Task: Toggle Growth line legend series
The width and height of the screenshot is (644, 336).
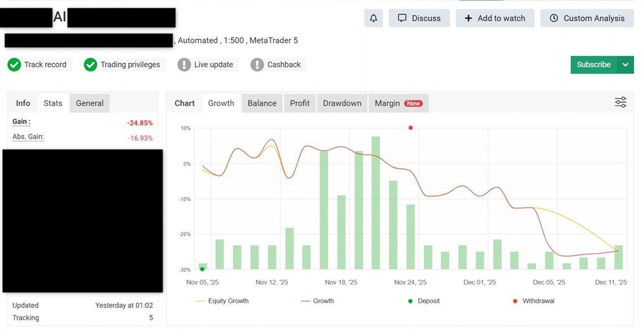Action: click(317, 301)
